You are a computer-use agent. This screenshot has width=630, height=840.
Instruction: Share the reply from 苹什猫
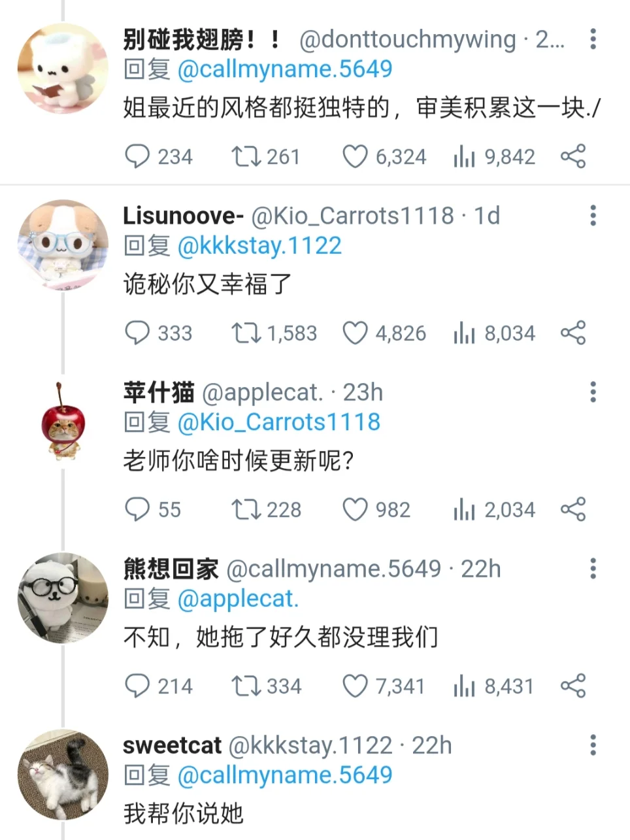pos(573,510)
